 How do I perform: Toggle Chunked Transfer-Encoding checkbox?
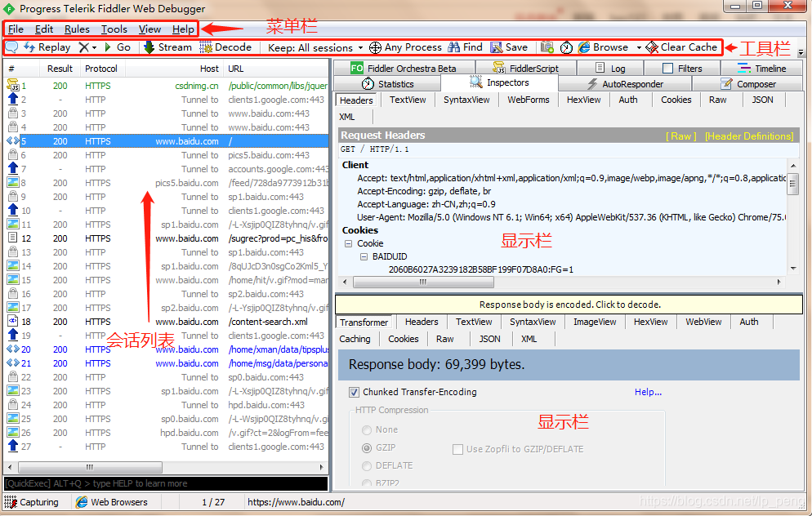click(354, 392)
